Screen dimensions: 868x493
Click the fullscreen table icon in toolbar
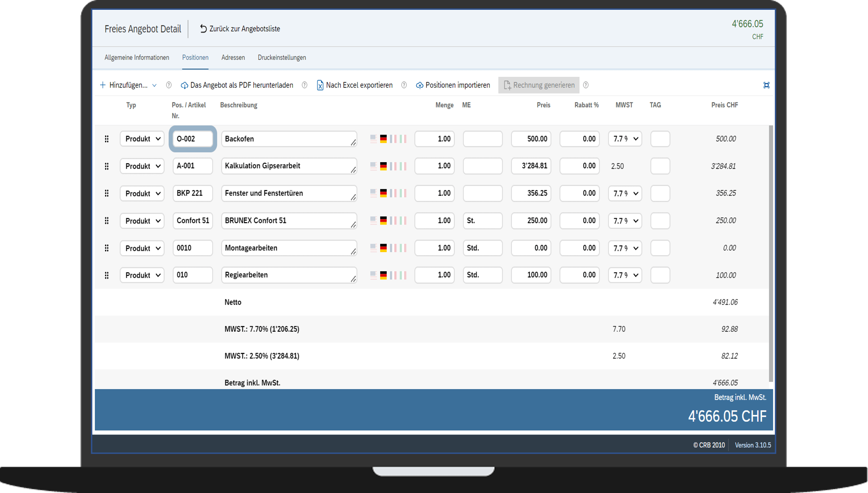coord(766,85)
